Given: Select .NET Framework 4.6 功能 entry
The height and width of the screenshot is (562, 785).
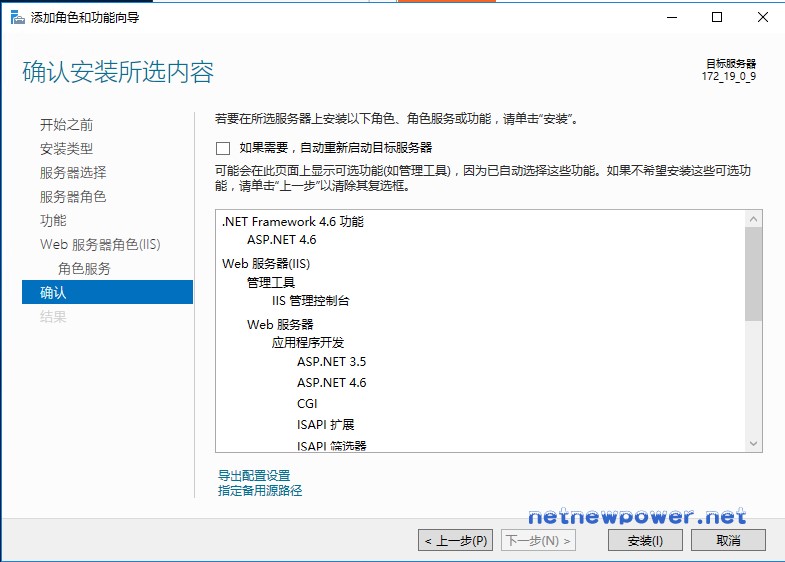Looking at the screenshot, I should pos(293,222).
